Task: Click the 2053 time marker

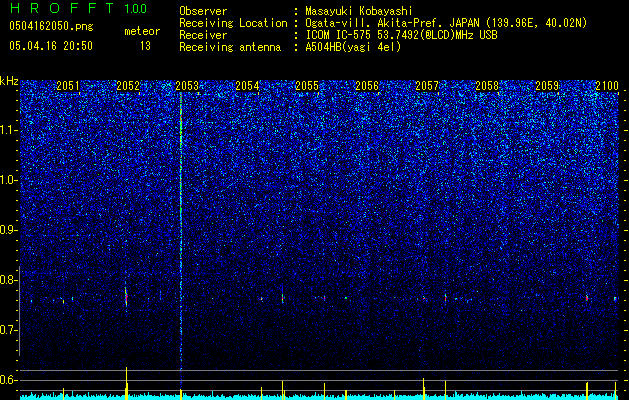Action: tap(187, 86)
